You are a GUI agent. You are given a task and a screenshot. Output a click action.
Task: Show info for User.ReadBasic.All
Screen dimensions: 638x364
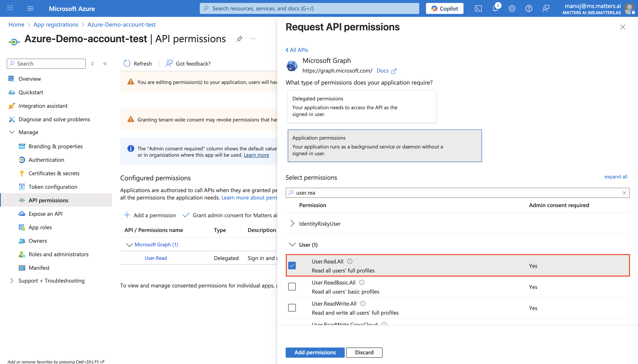click(x=362, y=283)
